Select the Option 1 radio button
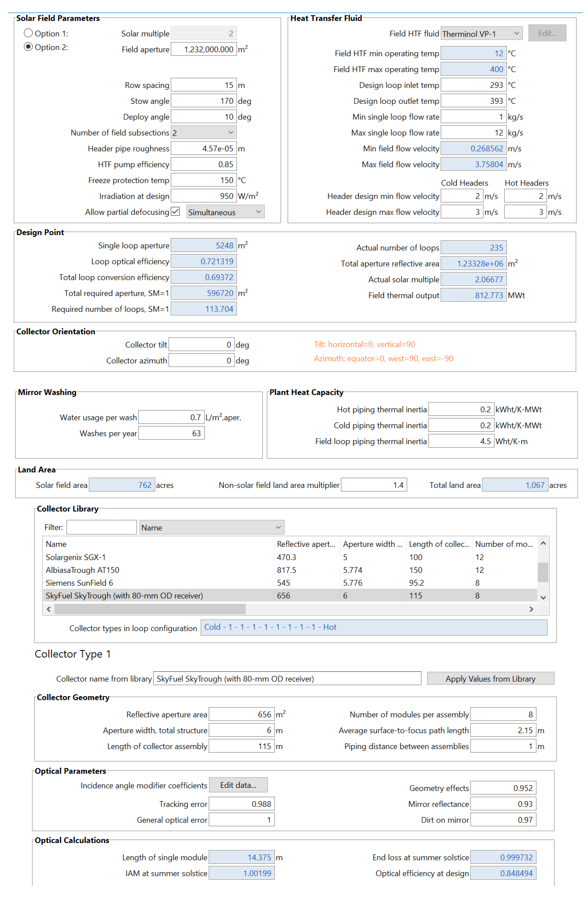The height and width of the screenshot is (901, 588). [28, 33]
